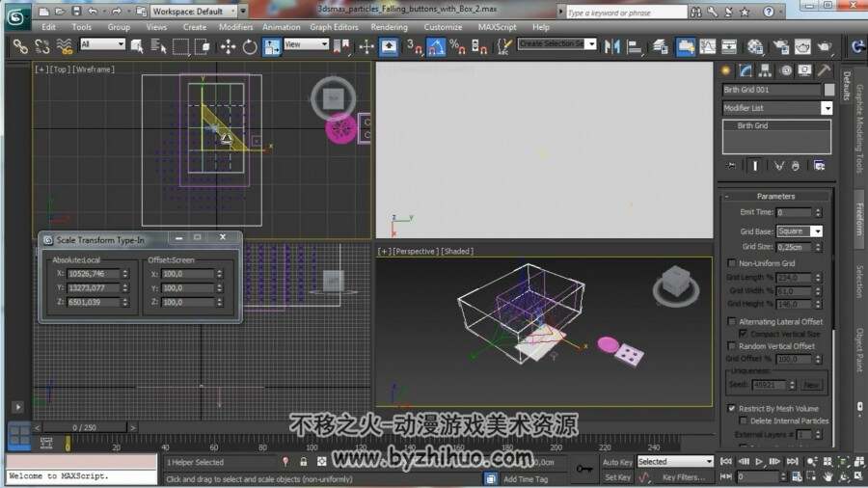This screenshot has width=868, height=488.
Task: Enable Alternating Lateral Offset checkbox
Action: (x=731, y=321)
